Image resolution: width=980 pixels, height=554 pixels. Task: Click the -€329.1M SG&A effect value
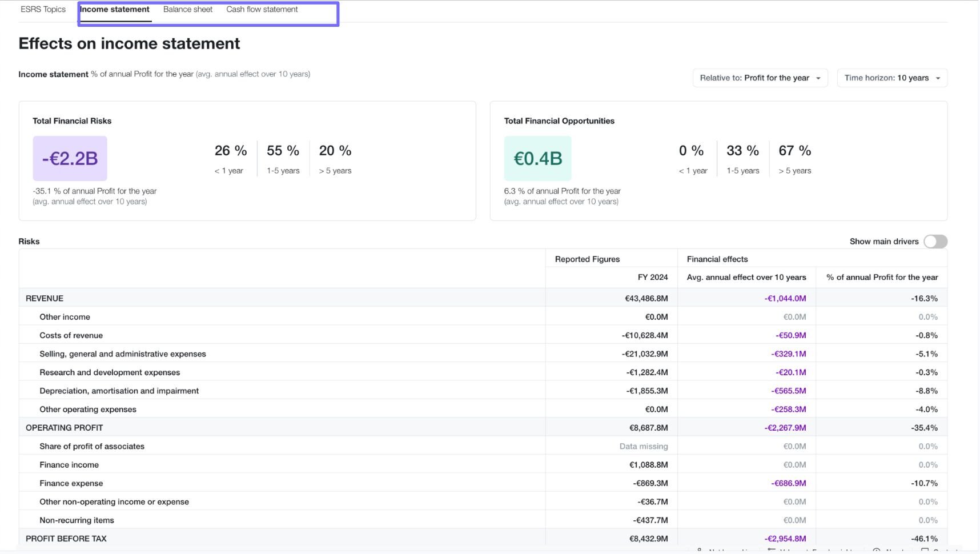point(789,354)
